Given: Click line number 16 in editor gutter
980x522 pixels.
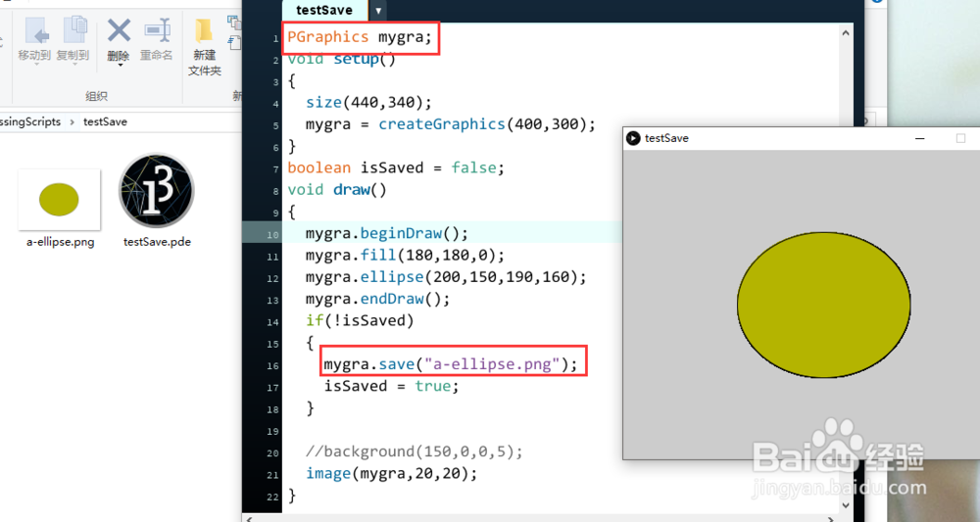Looking at the screenshot, I should (x=272, y=366).
